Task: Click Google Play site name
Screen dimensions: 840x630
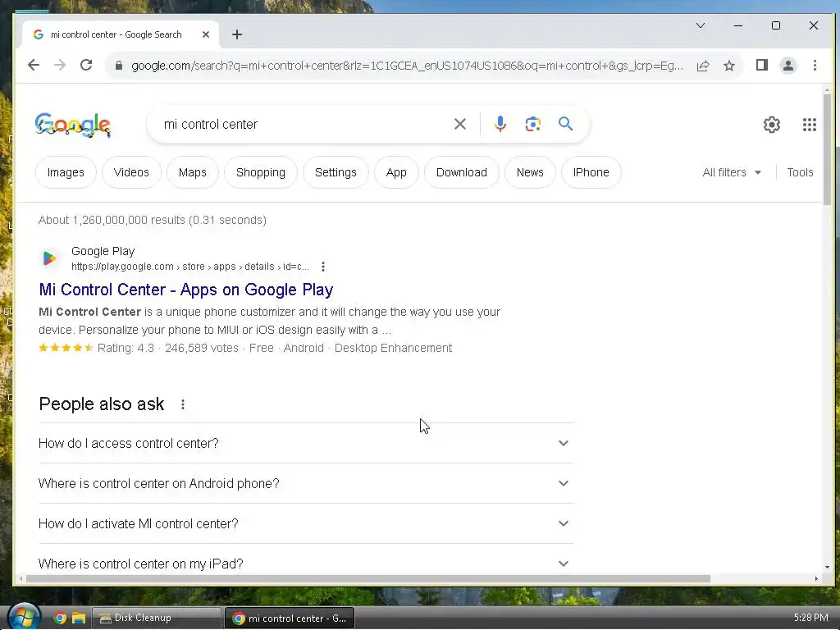Action: point(103,251)
